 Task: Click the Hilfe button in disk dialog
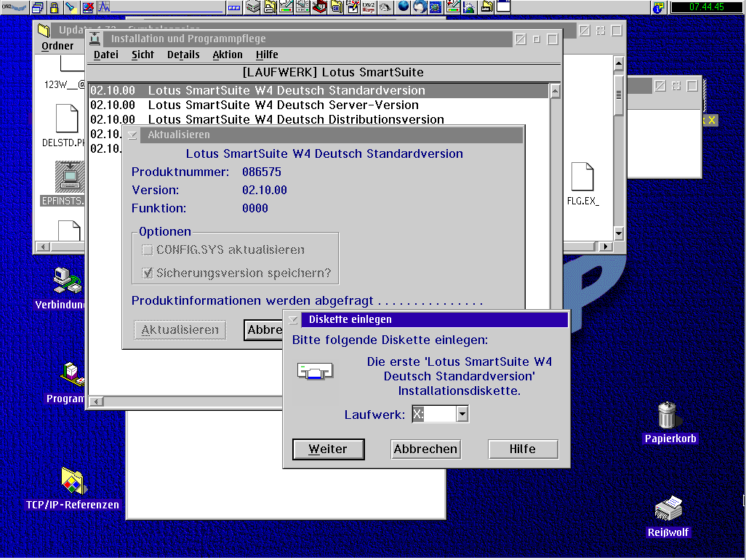(523, 449)
